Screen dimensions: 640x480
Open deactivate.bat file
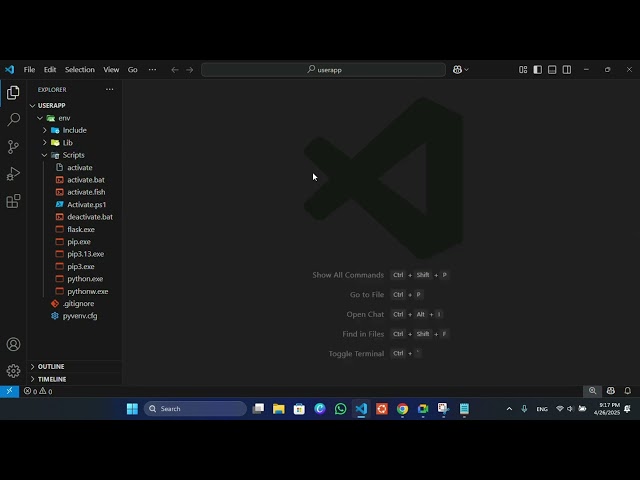tap(74, 217)
